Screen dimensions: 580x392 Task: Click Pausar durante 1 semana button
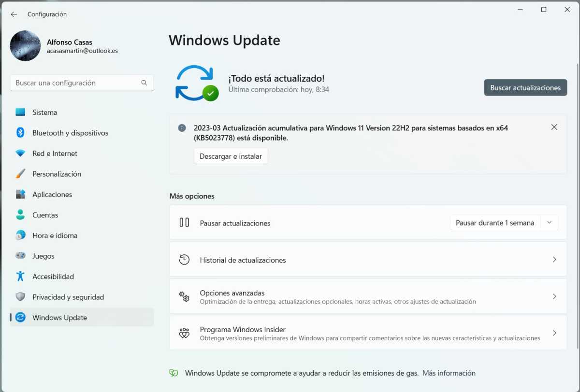[495, 223]
